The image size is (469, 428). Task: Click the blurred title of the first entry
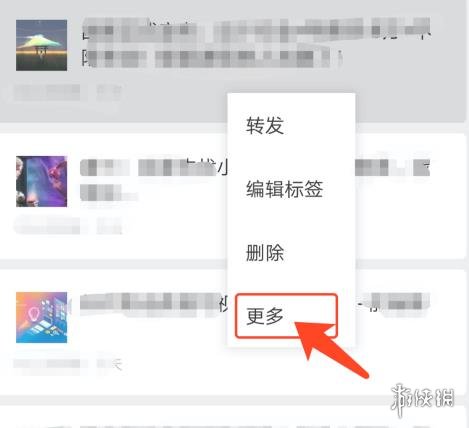pos(257,43)
